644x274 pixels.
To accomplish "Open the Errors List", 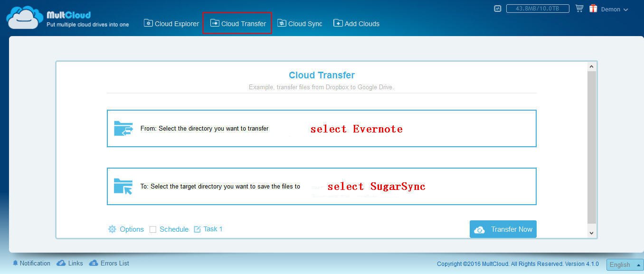I will pyautogui.click(x=109, y=263).
